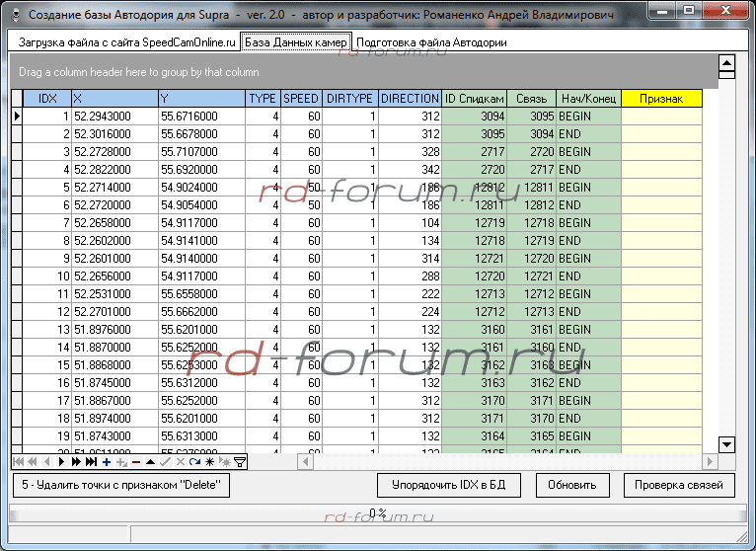Screen dimensions: 756x551
Task: Click Удалить точки с признаком Delete button
Action: click(121, 485)
